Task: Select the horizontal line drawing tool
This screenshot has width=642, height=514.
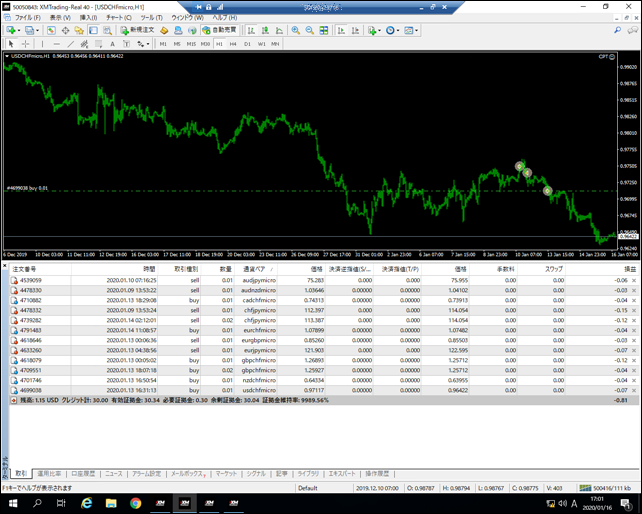Action: [x=57, y=44]
